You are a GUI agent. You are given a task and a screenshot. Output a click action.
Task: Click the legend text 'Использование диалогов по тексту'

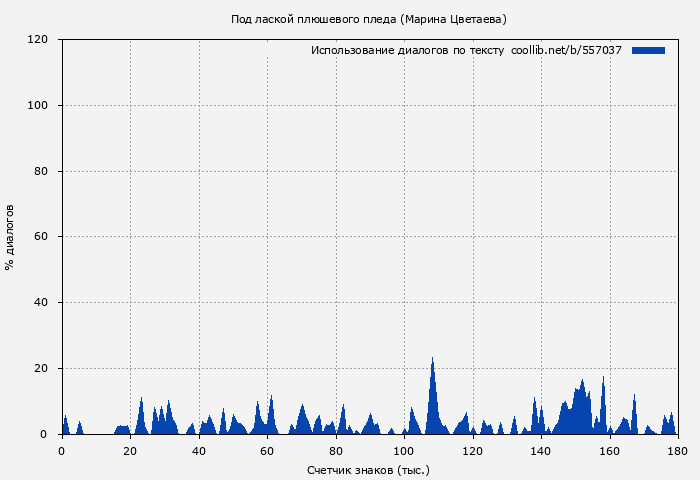tap(407, 50)
